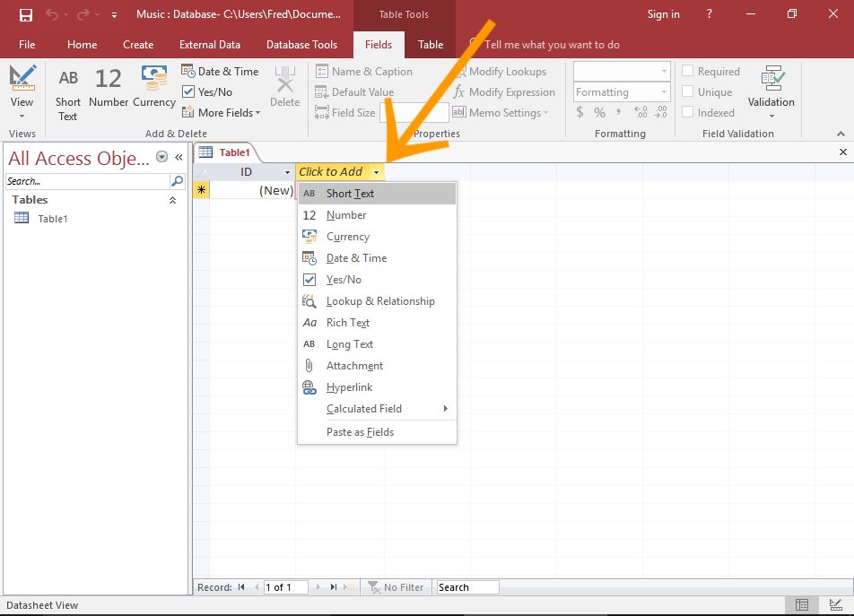This screenshot has height=616, width=854.
Task: Expand the More Fields dropdown
Action: click(221, 112)
